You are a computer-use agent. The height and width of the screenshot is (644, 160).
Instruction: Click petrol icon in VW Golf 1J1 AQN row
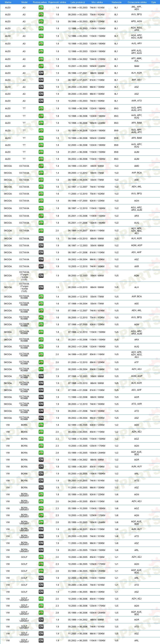41,564
